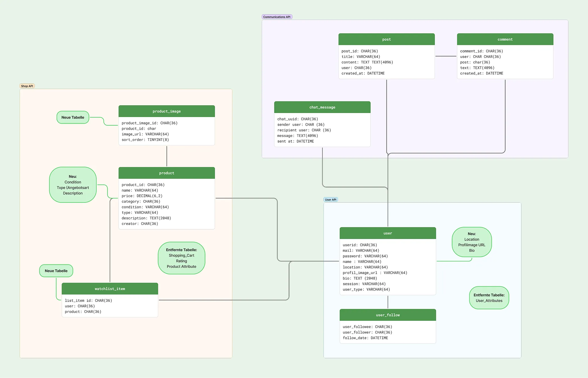Click the category: CHAR(36) field

click(x=141, y=201)
